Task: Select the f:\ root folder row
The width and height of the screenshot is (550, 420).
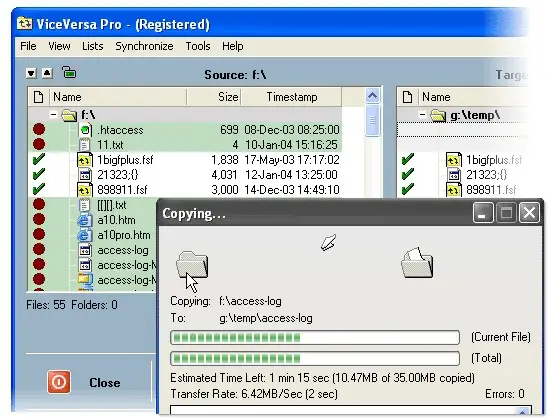Action: [185, 115]
